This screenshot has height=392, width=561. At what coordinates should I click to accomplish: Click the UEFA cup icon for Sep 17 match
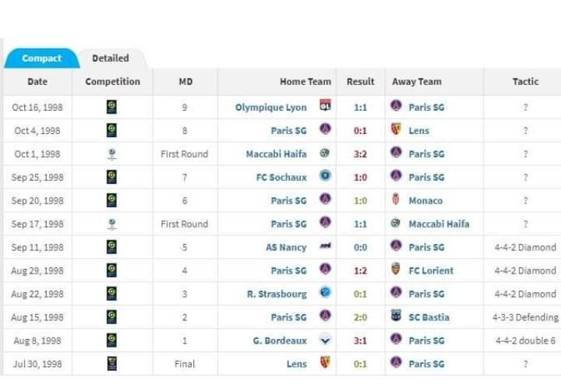pos(112,224)
